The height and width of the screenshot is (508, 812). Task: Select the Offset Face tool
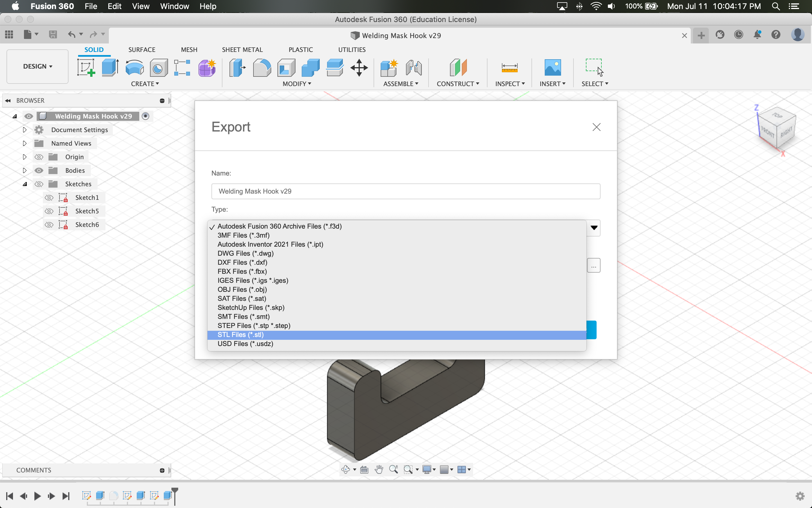(x=335, y=67)
